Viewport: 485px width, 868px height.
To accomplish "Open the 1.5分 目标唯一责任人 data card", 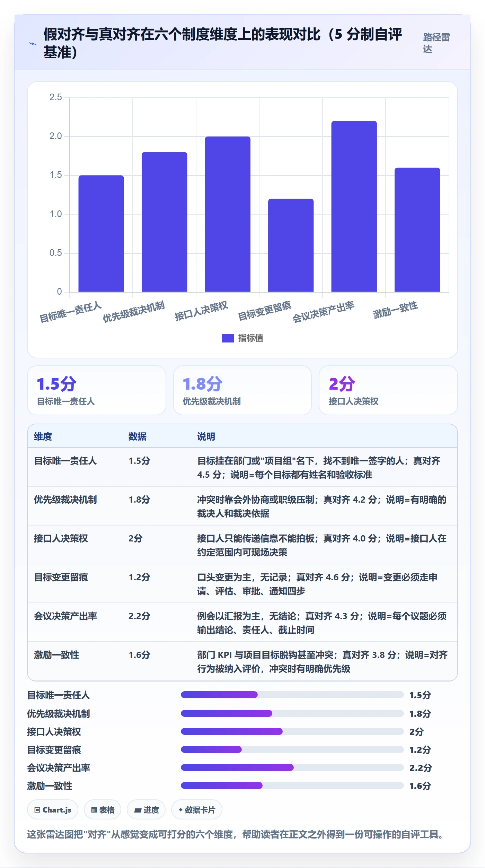I will tap(97, 390).
